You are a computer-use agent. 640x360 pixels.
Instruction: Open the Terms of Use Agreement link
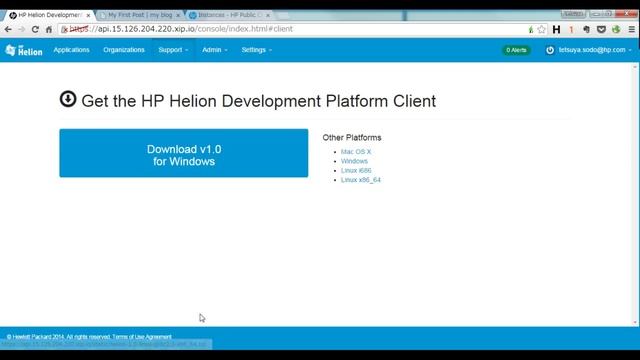(x=142, y=337)
